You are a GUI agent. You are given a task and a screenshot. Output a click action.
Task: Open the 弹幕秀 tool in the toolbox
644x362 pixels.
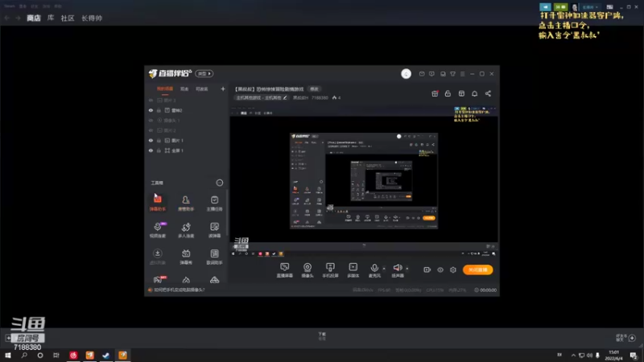[x=186, y=257]
